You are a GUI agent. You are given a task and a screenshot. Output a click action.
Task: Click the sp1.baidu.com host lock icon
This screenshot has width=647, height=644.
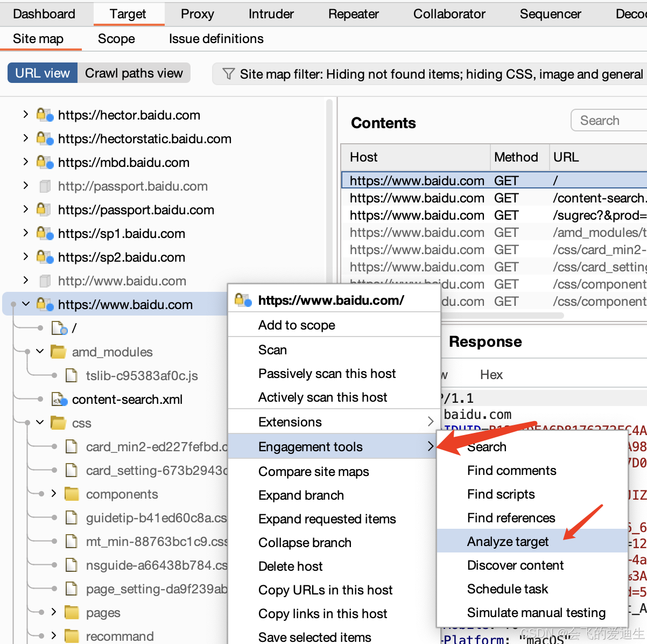pyautogui.click(x=45, y=233)
